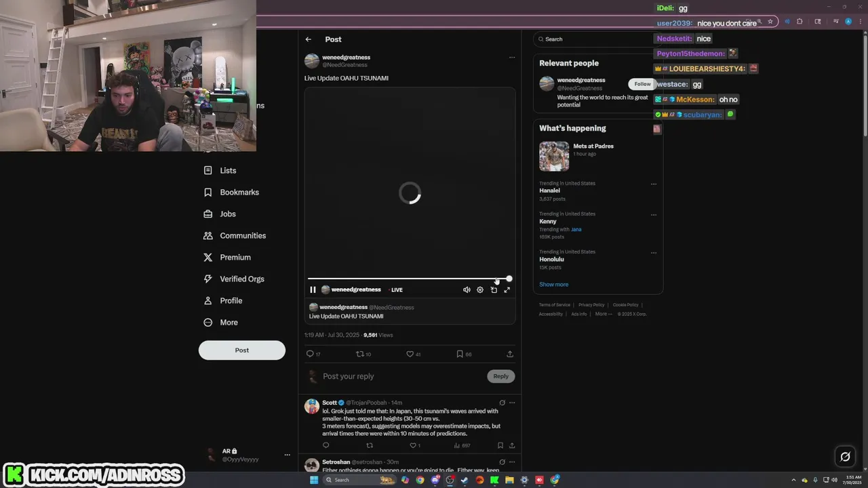868x488 pixels.
Task: Open Profile in the sidebar
Action: click(222, 301)
